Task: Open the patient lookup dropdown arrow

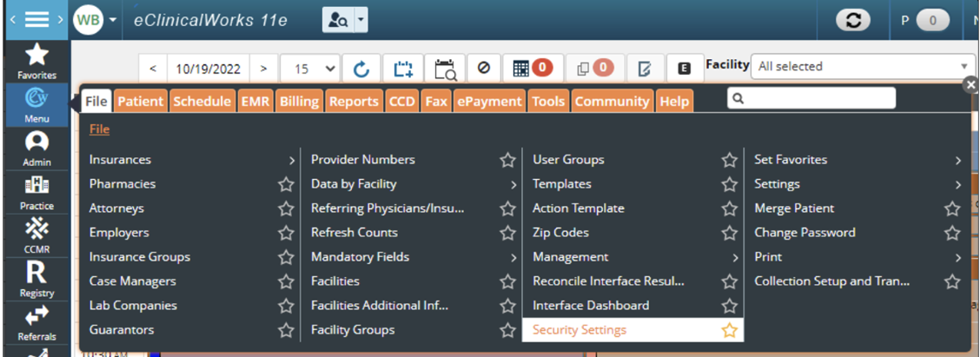Action: pos(361,20)
